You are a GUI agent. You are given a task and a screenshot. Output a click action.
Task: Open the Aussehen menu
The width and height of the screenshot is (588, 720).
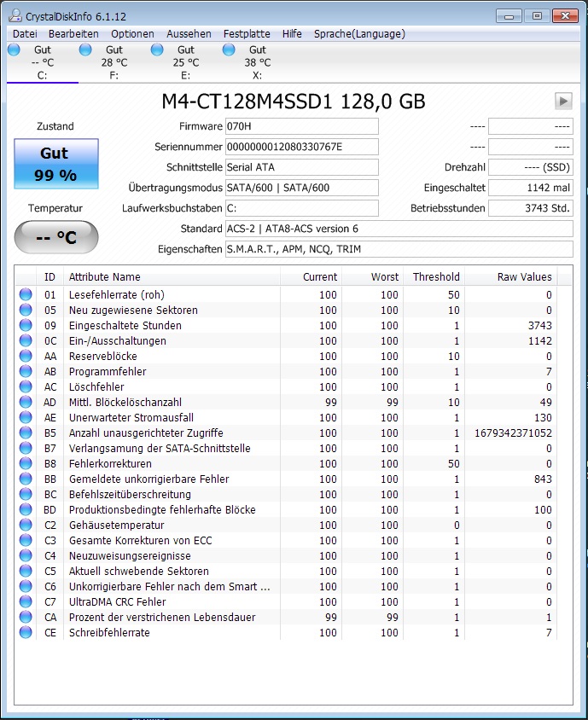189,34
